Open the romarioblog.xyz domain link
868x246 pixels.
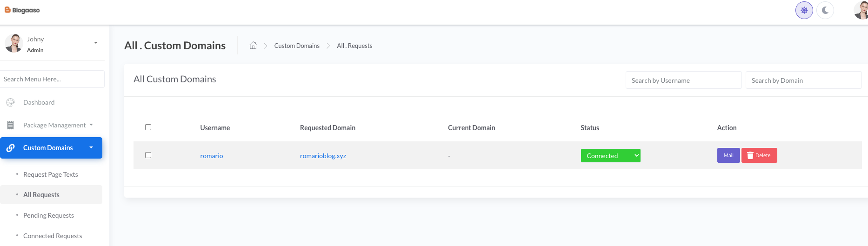tap(323, 156)
